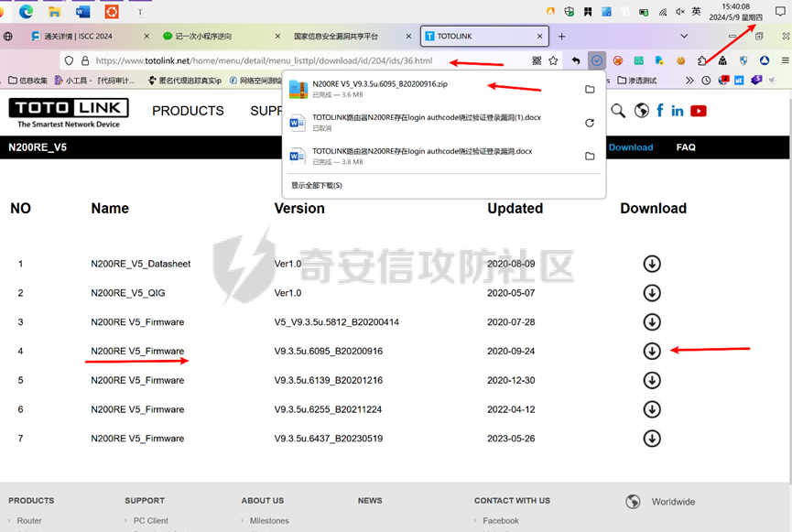The width and height of the screenshot is (792, 532).
Task: Show site security lock information
Action: pos(85,60)
